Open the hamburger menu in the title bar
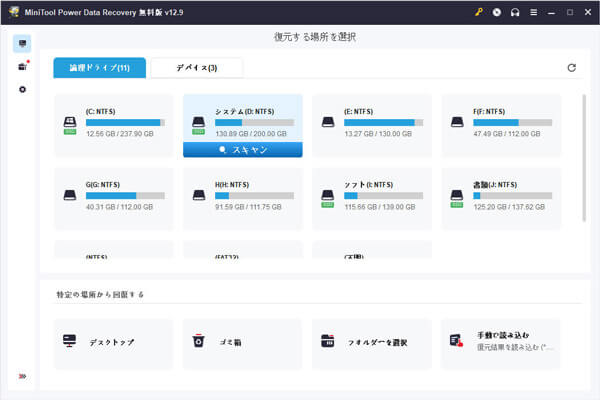This screenshot has width=600, height=400. tap(533, 12)
